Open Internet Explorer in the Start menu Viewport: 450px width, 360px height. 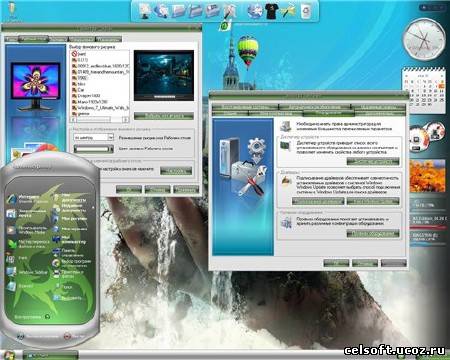28,199
